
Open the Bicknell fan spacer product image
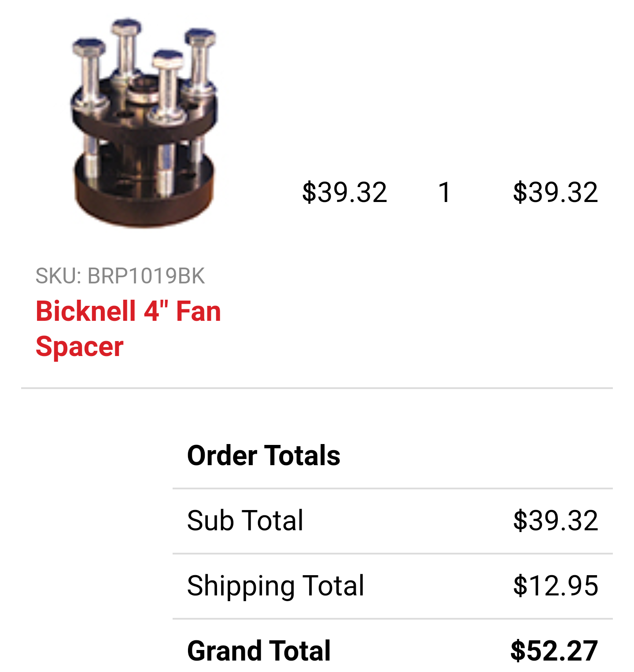144,123
